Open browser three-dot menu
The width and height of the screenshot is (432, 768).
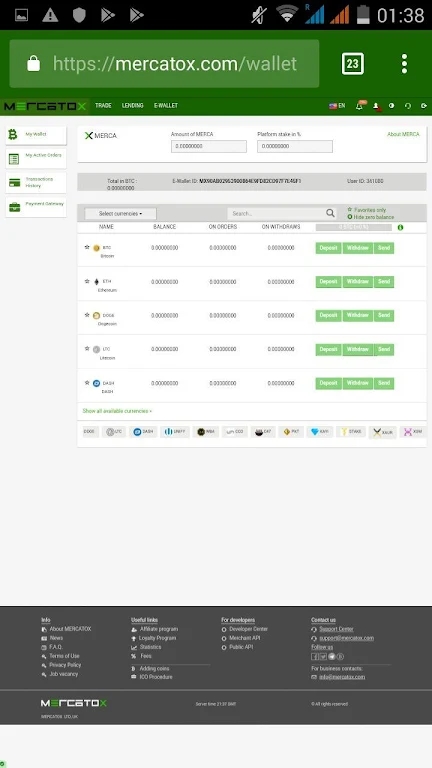coord(404,64)
